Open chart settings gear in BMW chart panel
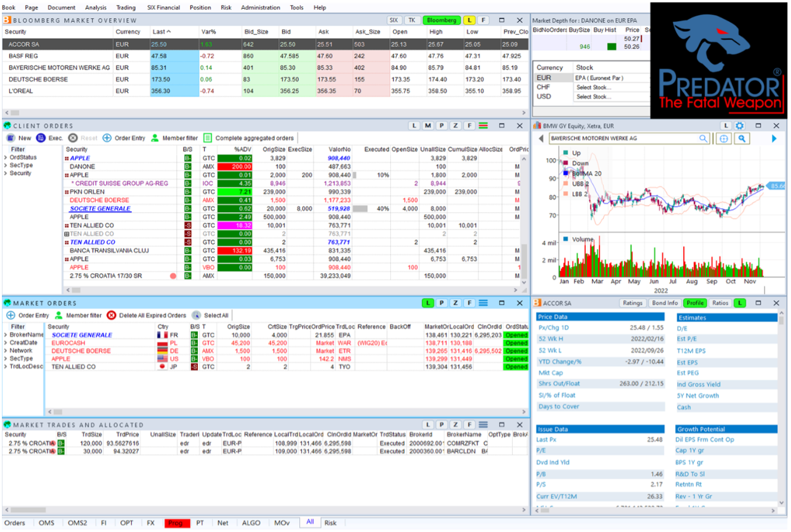Viewport: 791px width, 532px height. pyautogui.click(x=739, y=126)
